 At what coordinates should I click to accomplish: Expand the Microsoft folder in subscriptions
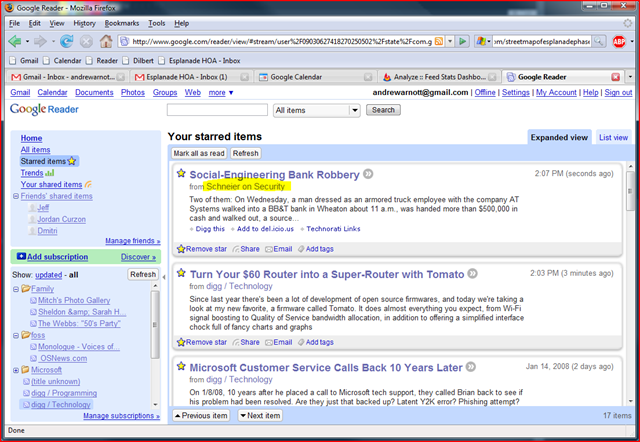16,370
